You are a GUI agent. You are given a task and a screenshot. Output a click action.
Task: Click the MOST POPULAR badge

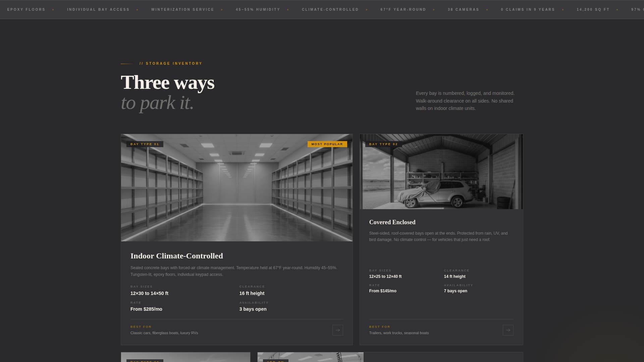point(327,144)
